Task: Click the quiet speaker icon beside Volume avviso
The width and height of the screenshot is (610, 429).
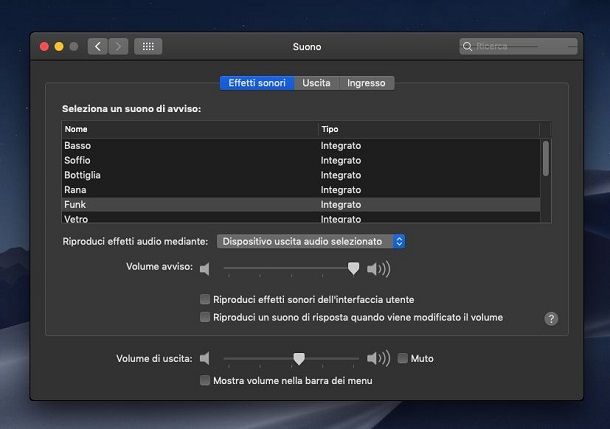Action: (x=205, y=269)
